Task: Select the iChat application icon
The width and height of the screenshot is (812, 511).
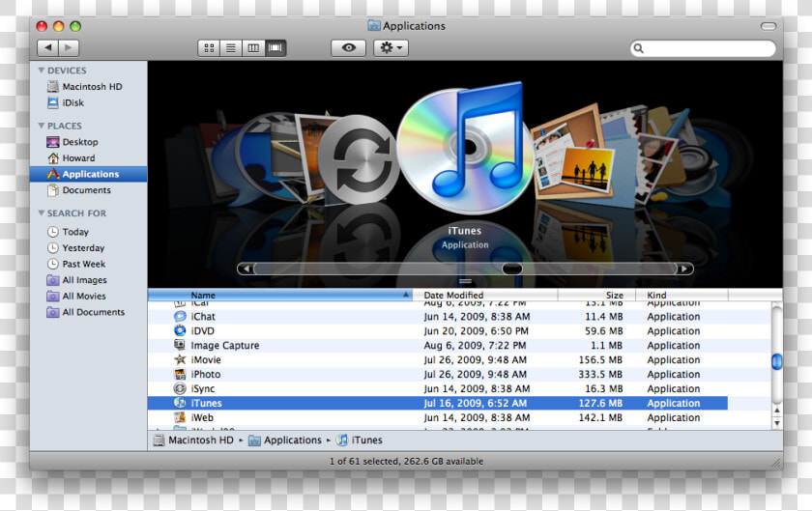Action: (x=180, y=316)
